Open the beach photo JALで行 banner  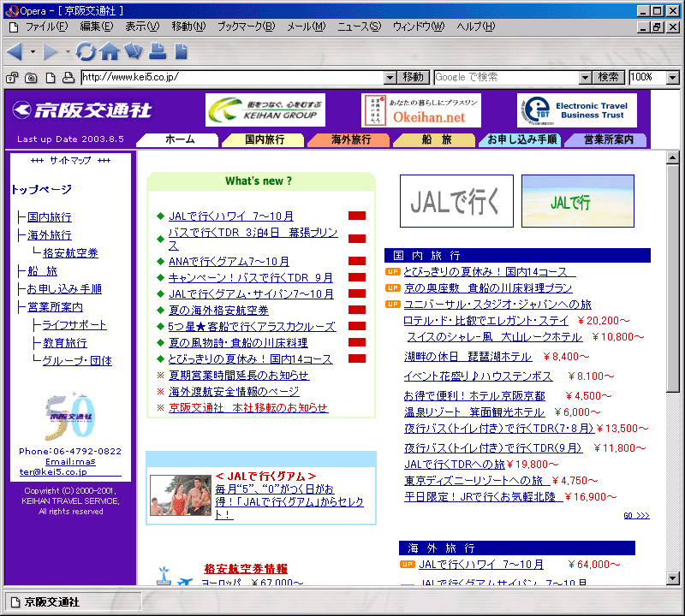coord(577,201)
